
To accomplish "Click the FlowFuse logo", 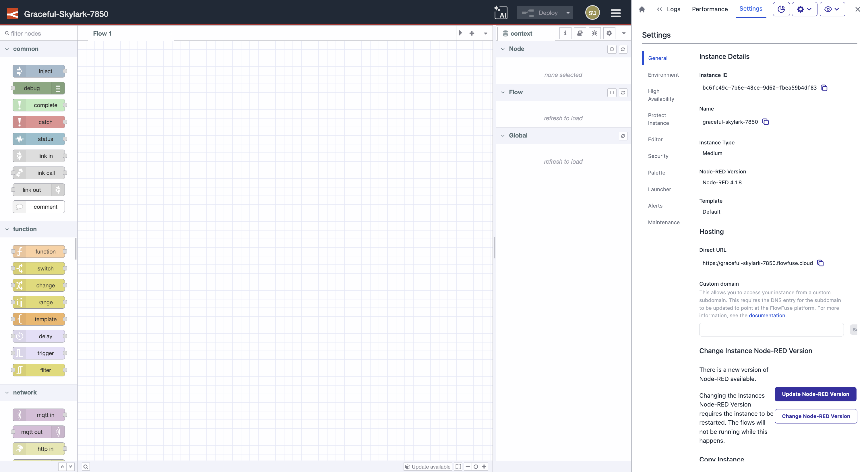I will tap(12, 13).
